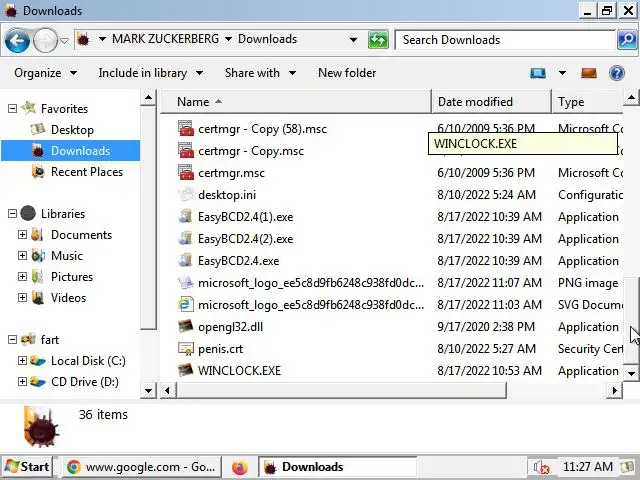This screenshot has width=640, height=480.
Task: Select the certmgr.msc file icon
Action: click(x=186, y=173)
